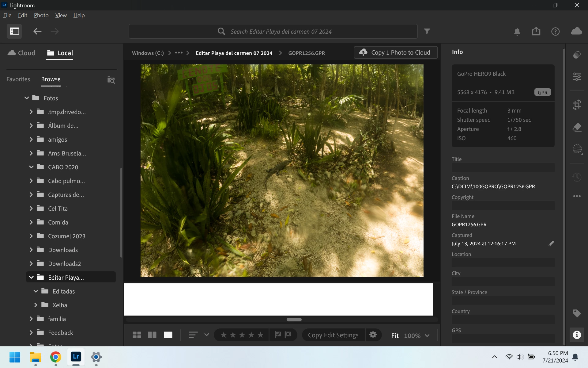
Task: Click the Copy Edit Settings button
Action: 333,335
